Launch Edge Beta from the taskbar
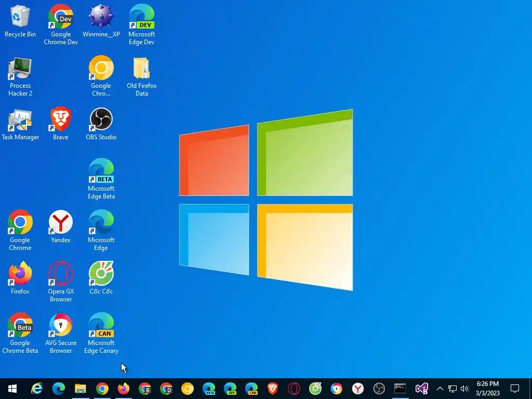 tap(209, 389)
